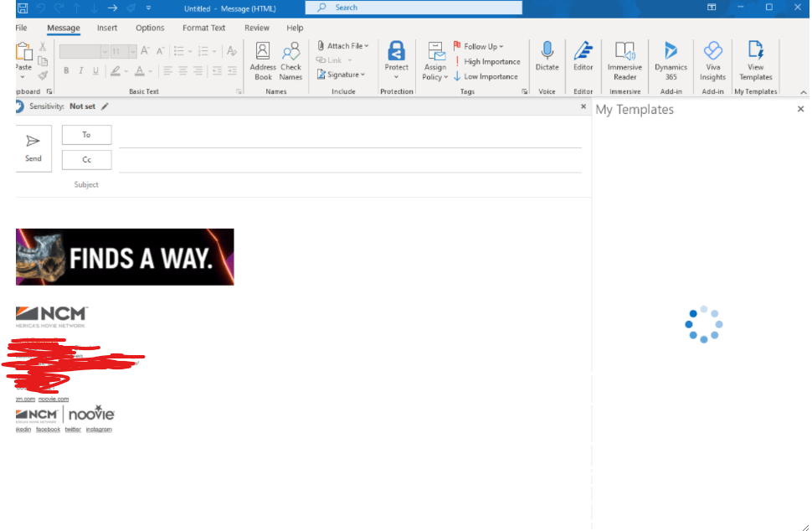Follow the twitter link in signature
The width and height of the screenshot is (812, 531).
tap(73, 429)
